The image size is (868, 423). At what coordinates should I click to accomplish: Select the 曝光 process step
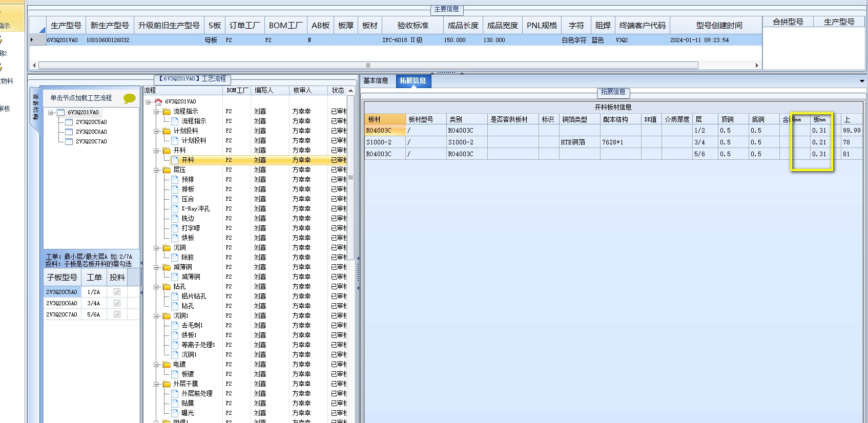coord(188,413)
